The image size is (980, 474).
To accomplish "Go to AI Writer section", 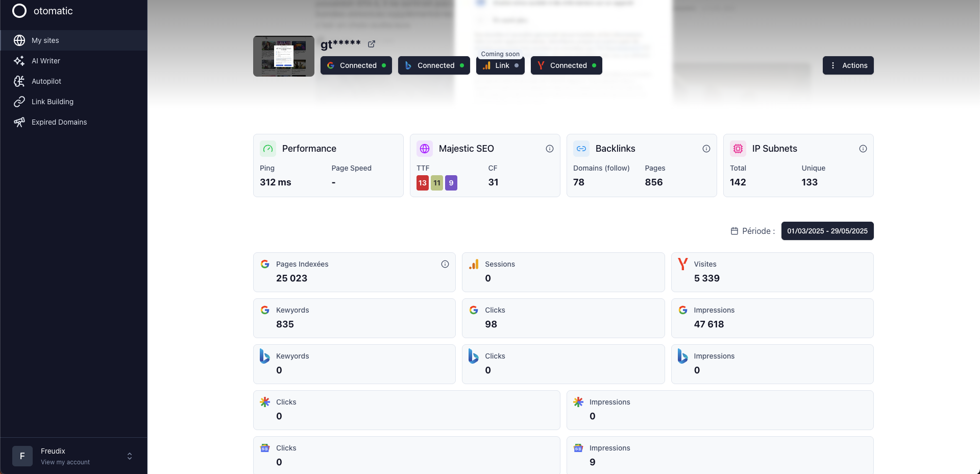I will point(45,61).
